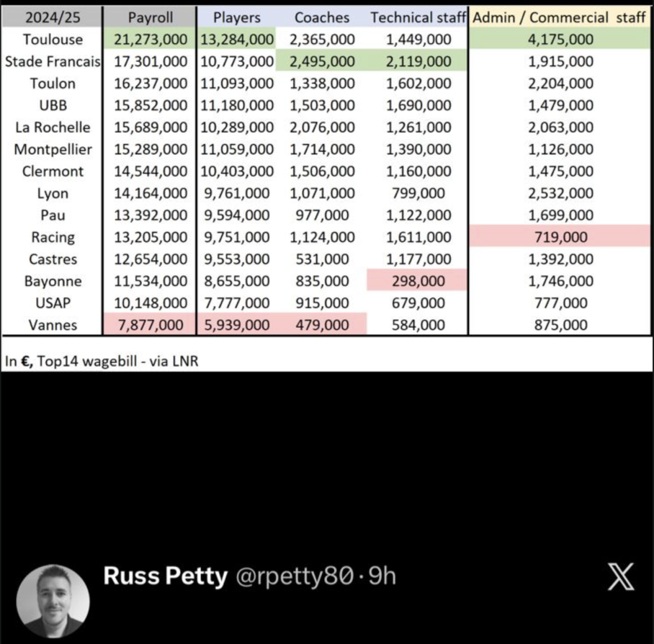
Task: Select the Players column header
Action: click(x=236, y=18)
